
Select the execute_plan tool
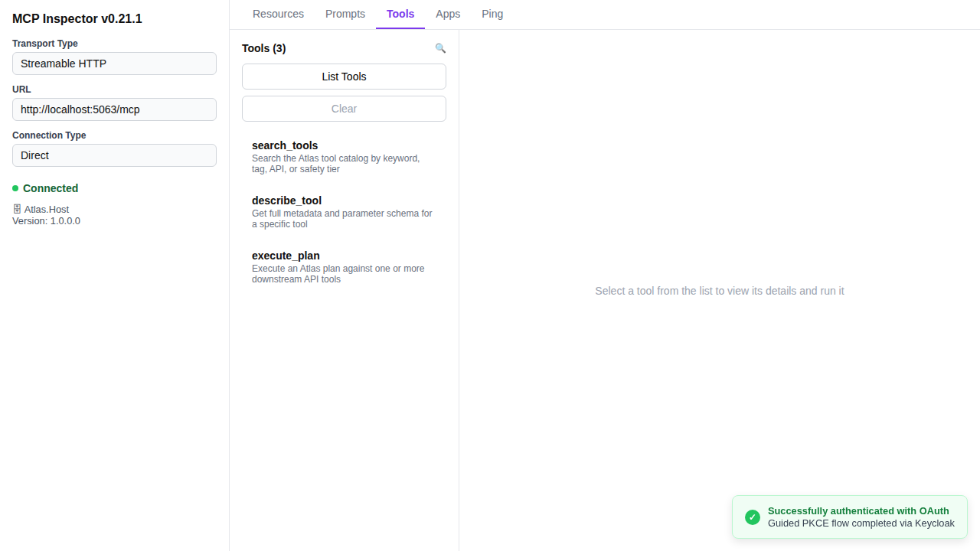click(344, 266)
